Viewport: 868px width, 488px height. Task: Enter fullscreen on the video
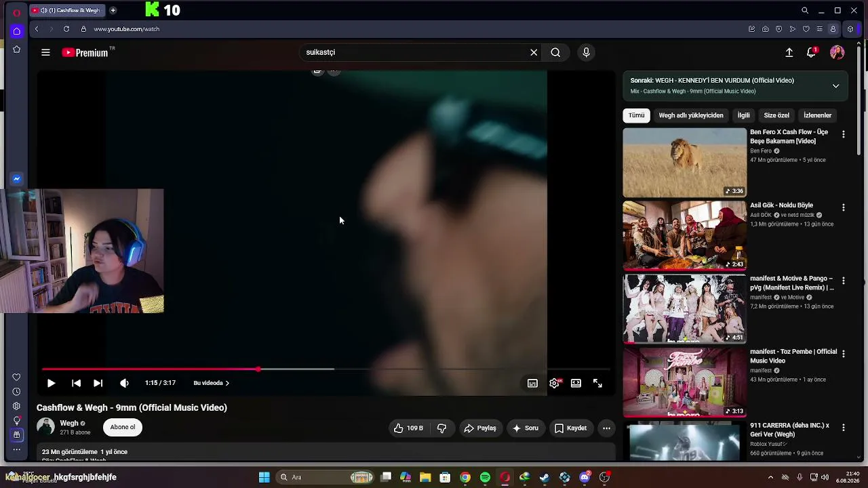(597, 383)
